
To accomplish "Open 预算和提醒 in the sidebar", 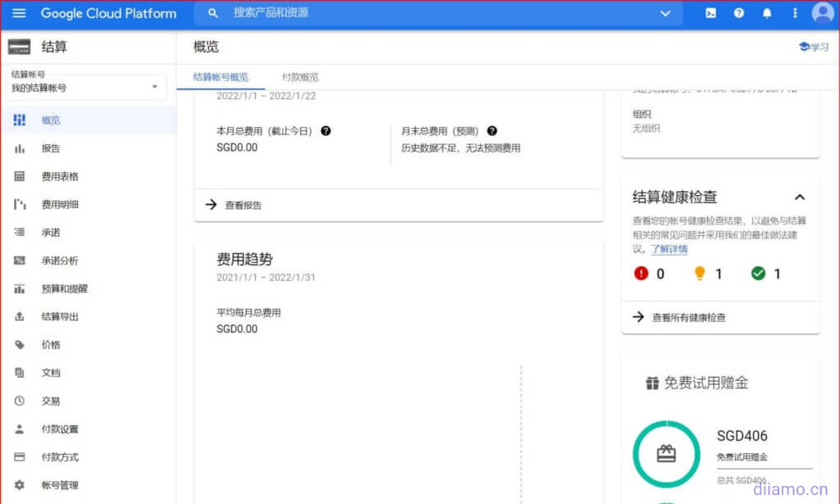I will click(65, 288).
